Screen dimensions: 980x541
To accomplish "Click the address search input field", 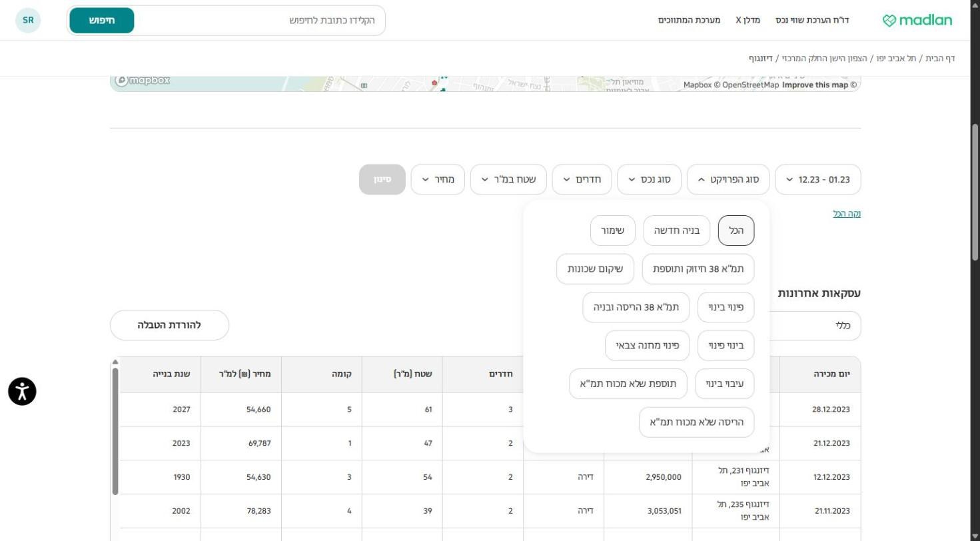I will pyautogui.click(x=260, y=20).
